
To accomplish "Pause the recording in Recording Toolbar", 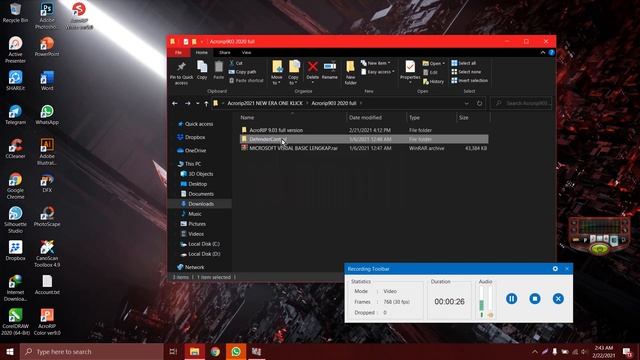I will [511, 299].
